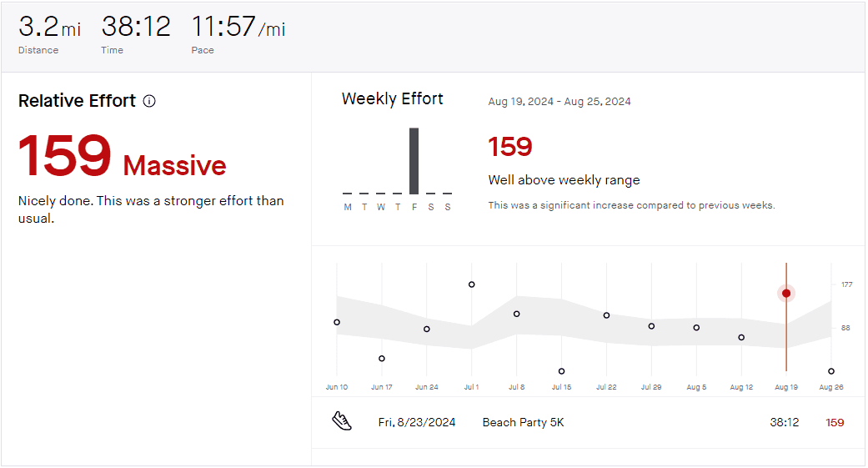868x468 pixels.
Task: Select the Jul 15 week data point
Action: tap(561, 371)
